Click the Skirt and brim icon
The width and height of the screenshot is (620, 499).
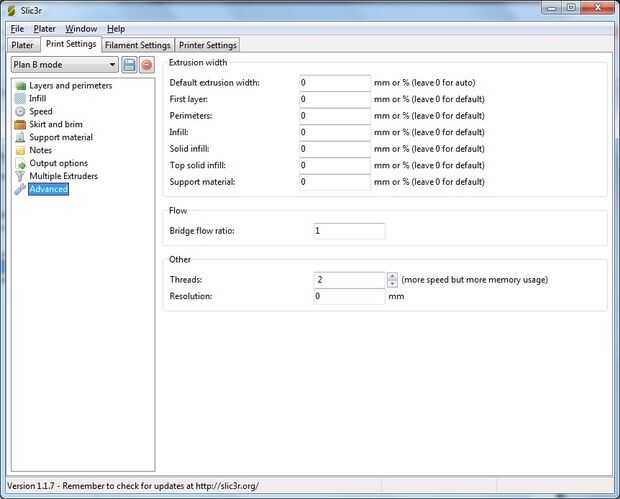tap(20, 125)
